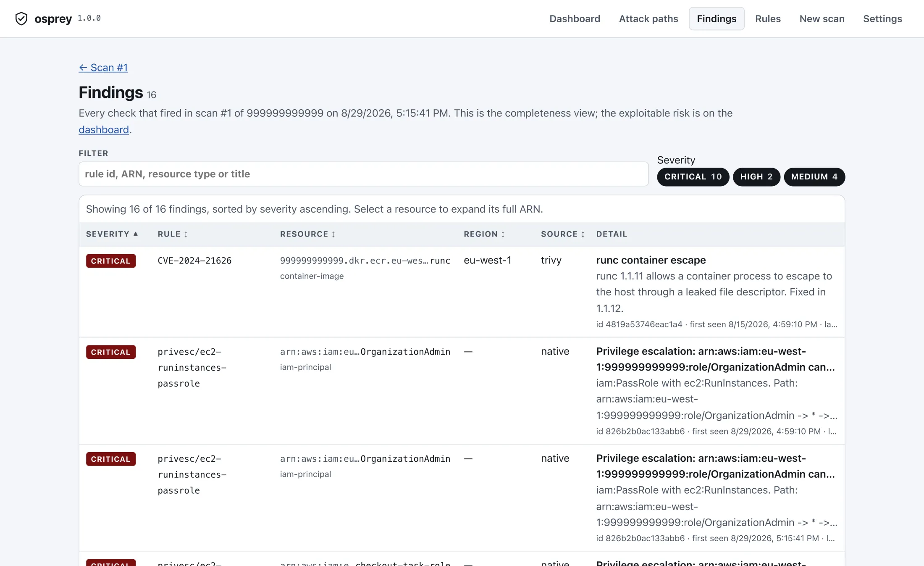Open the Rules page

coord(767,18)
